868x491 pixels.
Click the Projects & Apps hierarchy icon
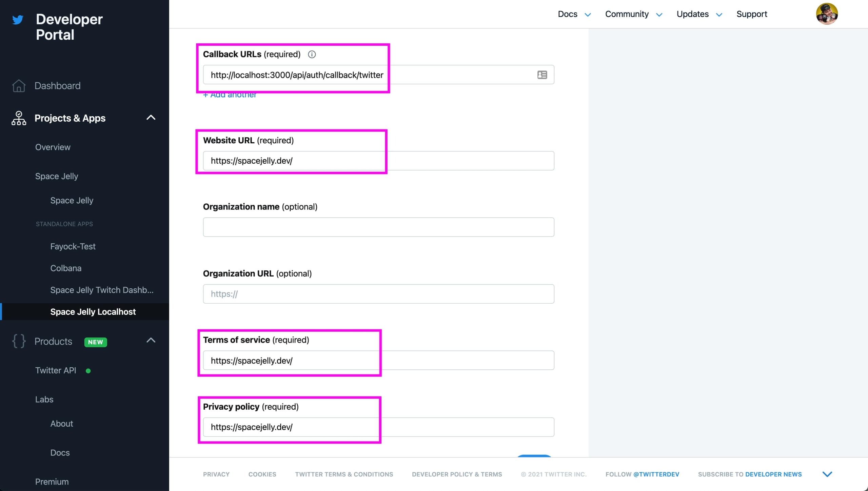[x=19, y=118]
